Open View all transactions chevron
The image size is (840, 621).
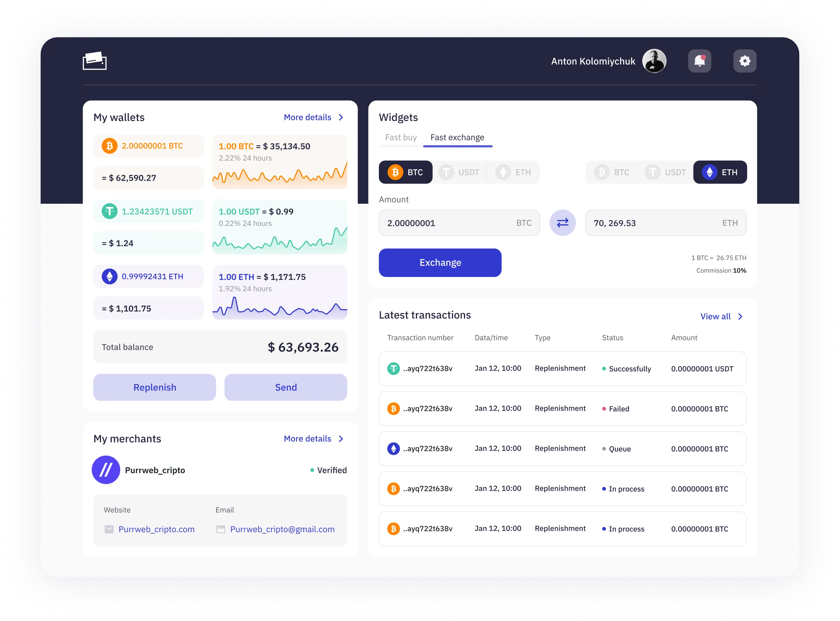click(740, 316)
